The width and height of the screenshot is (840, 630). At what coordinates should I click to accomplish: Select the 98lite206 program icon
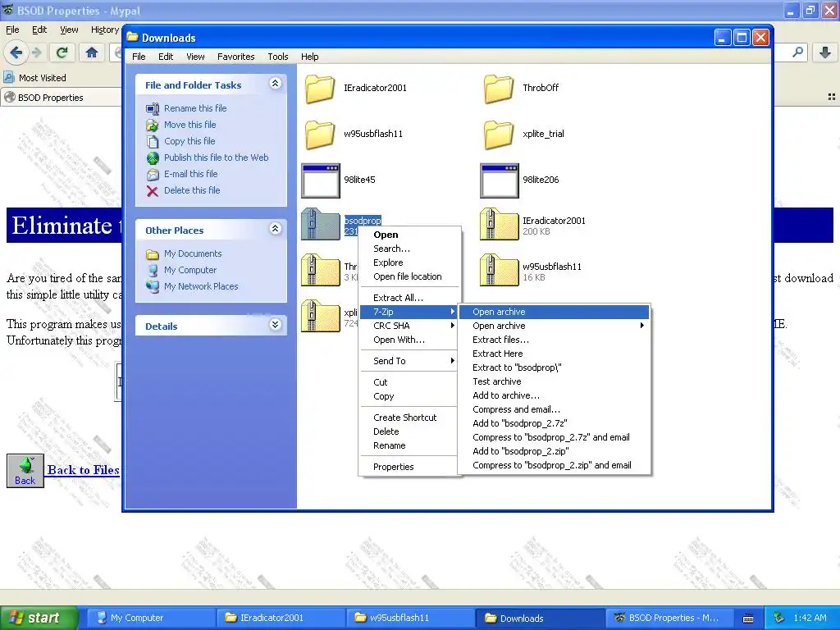pyautogui.click(x=500, y=180)
